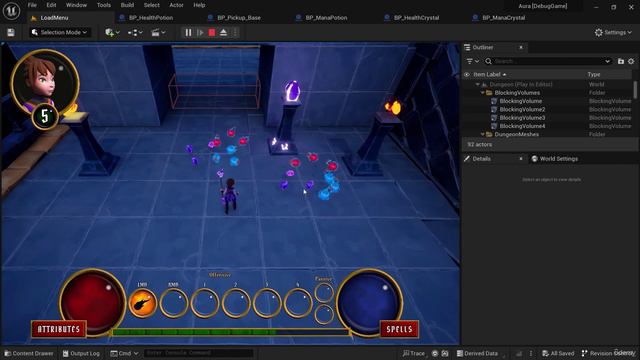Open the Add content dropdown with the plus icon
This screenshot has width=640, height=360.
(112, 33)
